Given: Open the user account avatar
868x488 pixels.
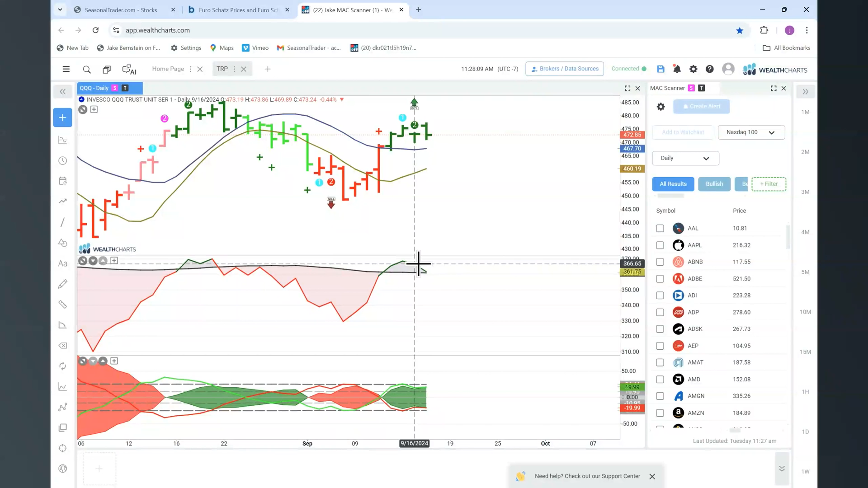Looking at the screenshot, I should [x=728, y=69].
